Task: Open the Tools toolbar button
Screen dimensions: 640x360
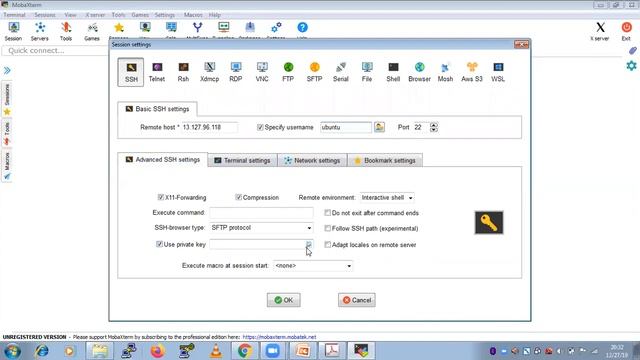Action: pos(66,31)
